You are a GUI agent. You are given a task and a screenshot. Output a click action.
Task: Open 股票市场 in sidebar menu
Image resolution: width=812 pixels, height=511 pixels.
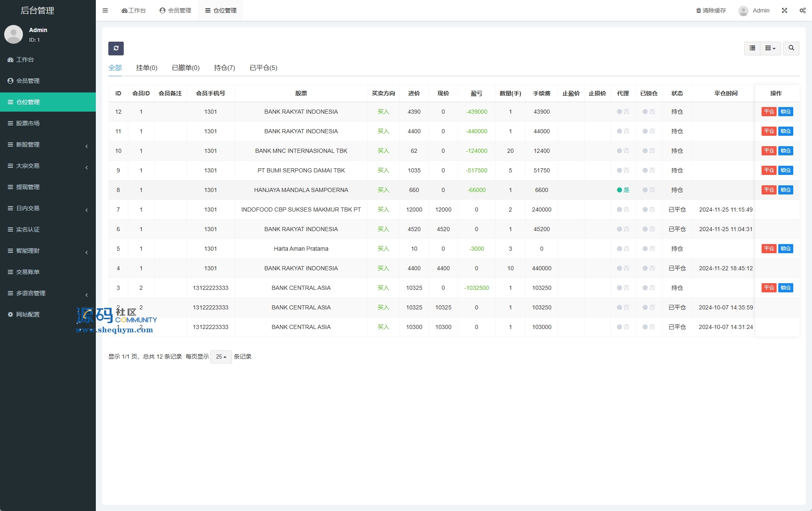tap(28, 123)
